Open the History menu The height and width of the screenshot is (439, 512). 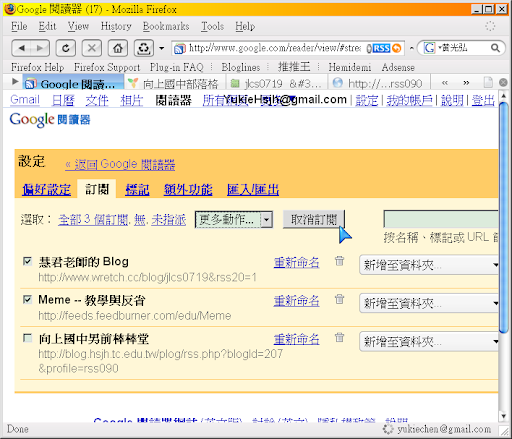pyautogui.click(x=116, y=26)
